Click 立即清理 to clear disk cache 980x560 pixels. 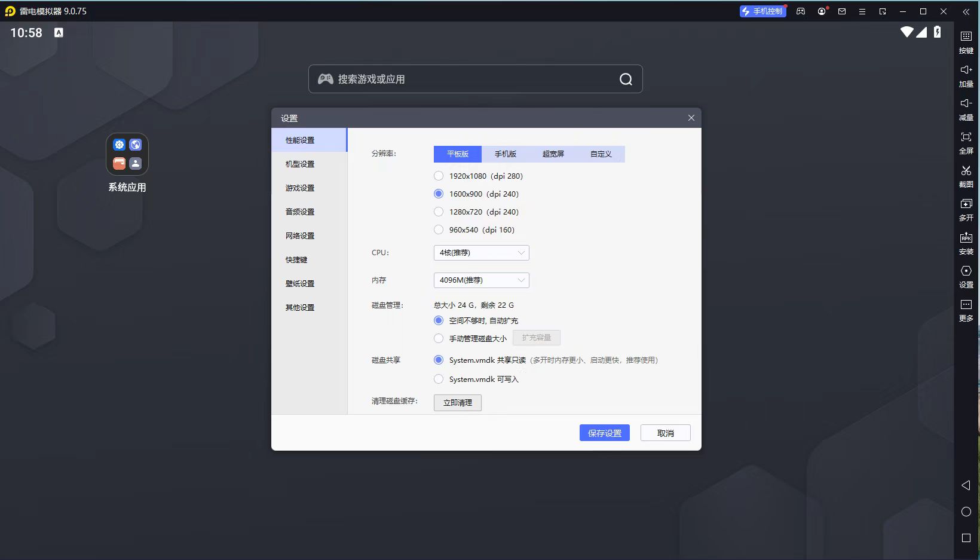[457, 403]
